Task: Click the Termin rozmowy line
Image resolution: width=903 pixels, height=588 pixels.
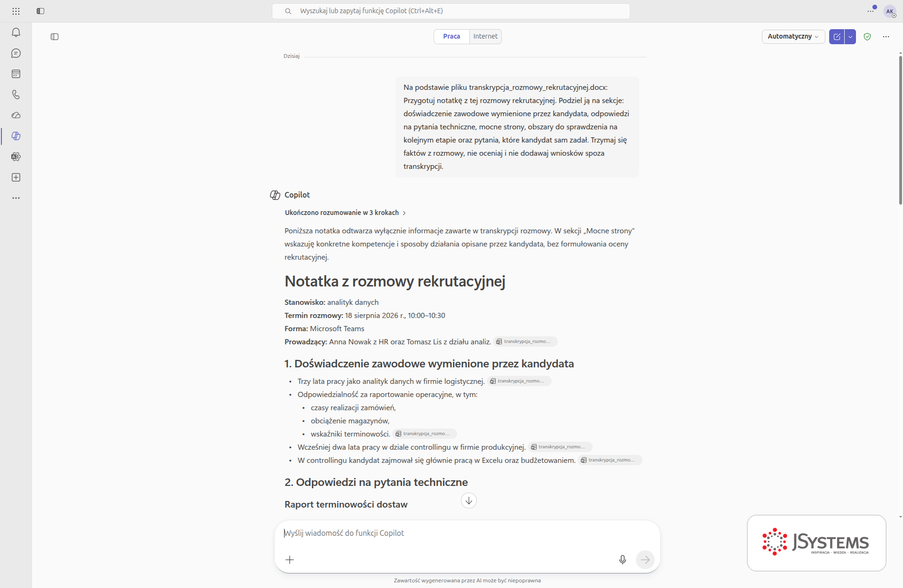Action: click(365, 315)
